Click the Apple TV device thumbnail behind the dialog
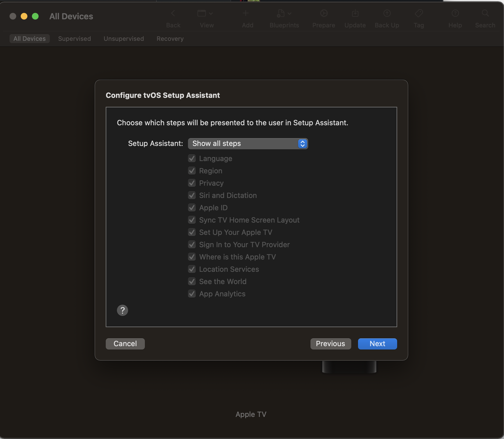This screenshot has height=439, width=504. click(x=349, y=367)
